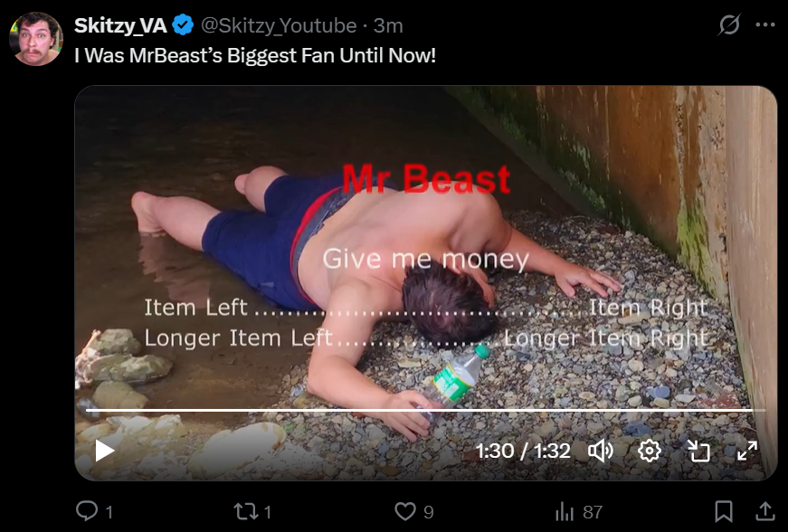Open the Skitzy_VA profile picture
This screenshot has width=788, height=532.
point(35,39)
